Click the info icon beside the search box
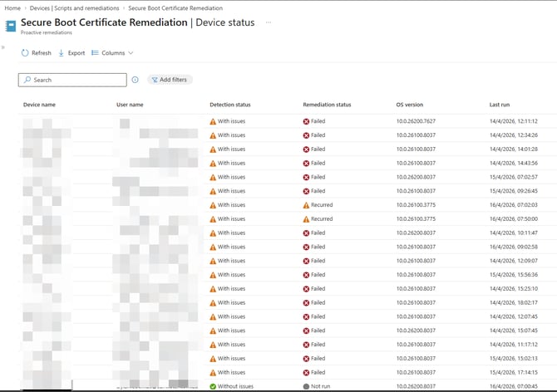 136,80
